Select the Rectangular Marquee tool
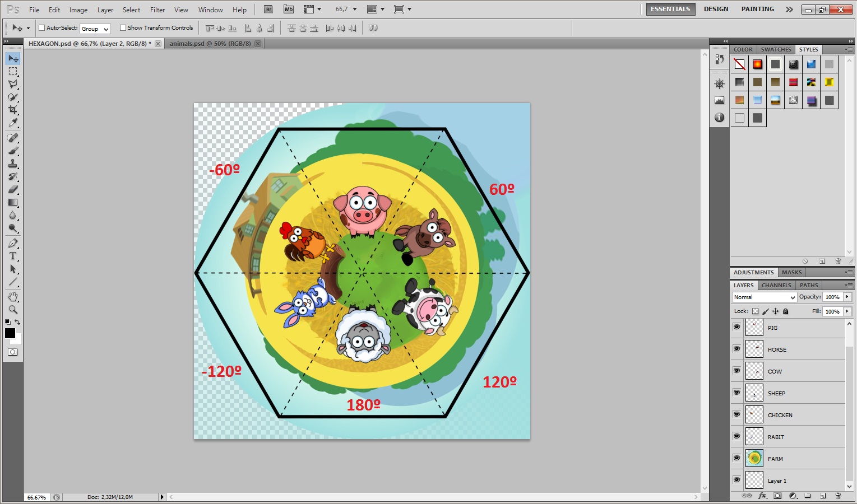 [x=13, y=72]
